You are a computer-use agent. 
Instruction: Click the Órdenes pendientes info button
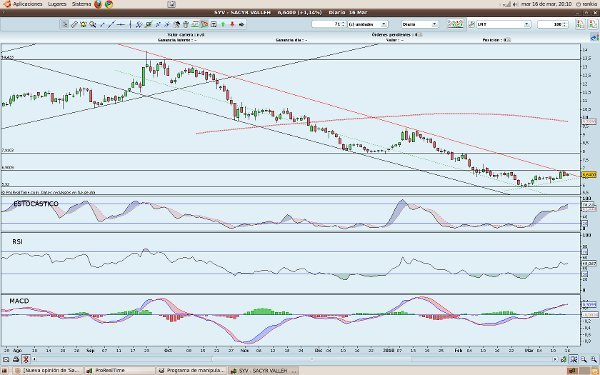420,35
